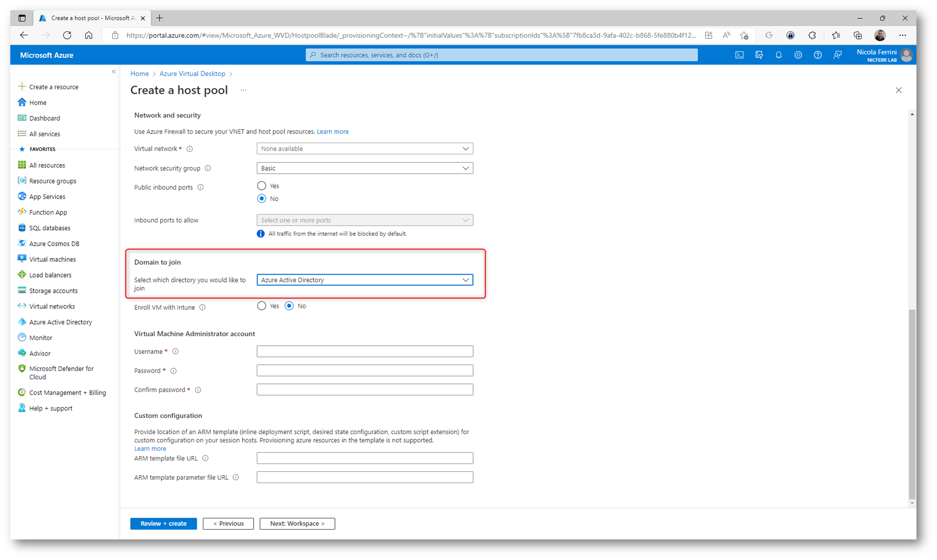Open Cloud Shell from the Azure header
This screenshot has height=560, width=937.
pos(739,55)
